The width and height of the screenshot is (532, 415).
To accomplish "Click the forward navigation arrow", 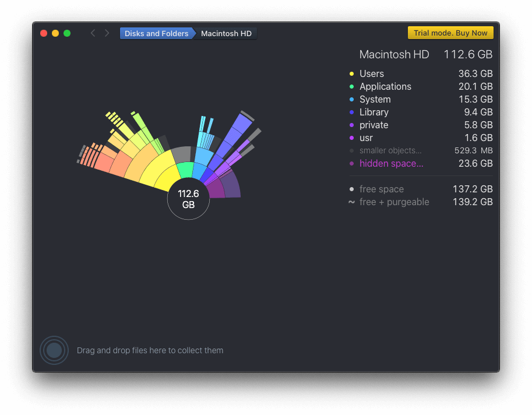I will pyautogui.click(x=107, y=33).
